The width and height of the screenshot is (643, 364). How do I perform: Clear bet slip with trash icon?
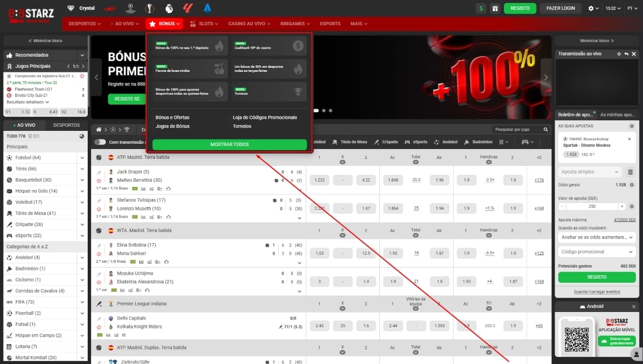coord(630,172)
